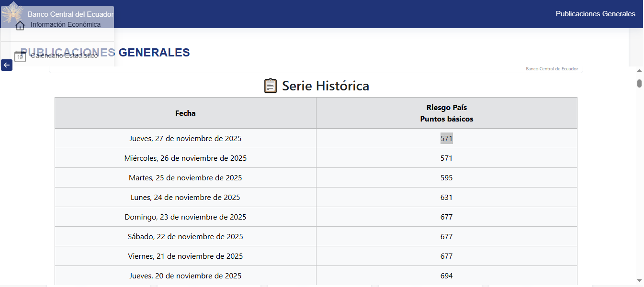Click the Banco Central sun logo
The image size is (644, 287).
[x=12, y=13]
